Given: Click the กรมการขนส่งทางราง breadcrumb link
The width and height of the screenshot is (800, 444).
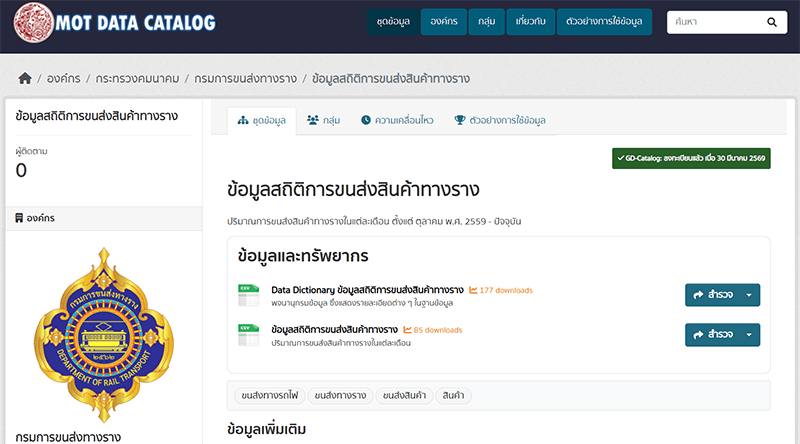Looking at the screenshot, I should coord(246,78).
